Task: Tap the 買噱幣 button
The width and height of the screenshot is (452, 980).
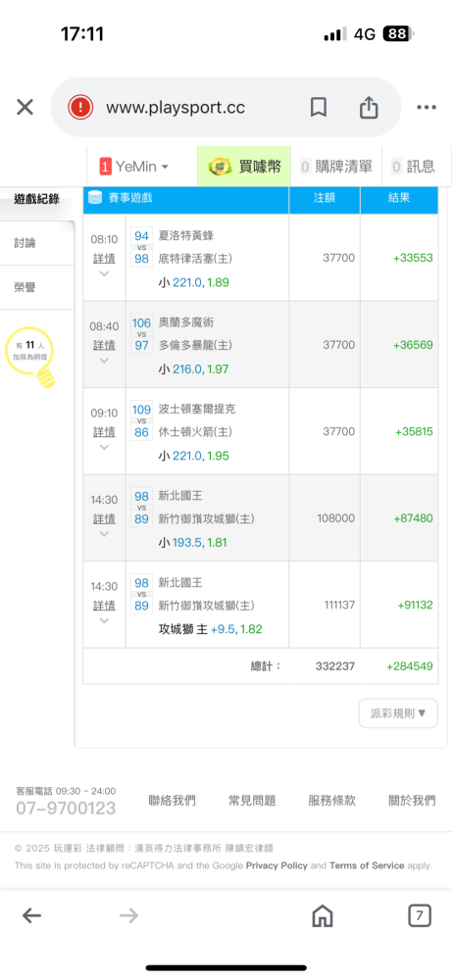Action: pyautogui.click(x=244, y=167)
